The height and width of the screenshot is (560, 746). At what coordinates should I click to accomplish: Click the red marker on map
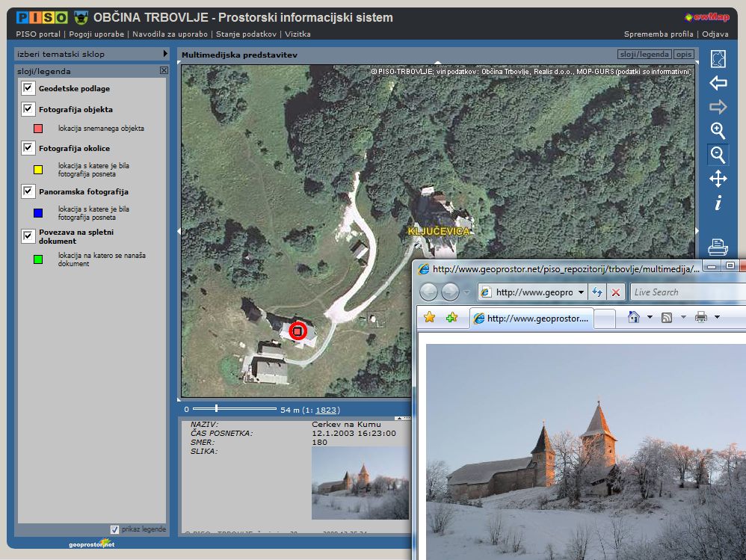[298, 330]
